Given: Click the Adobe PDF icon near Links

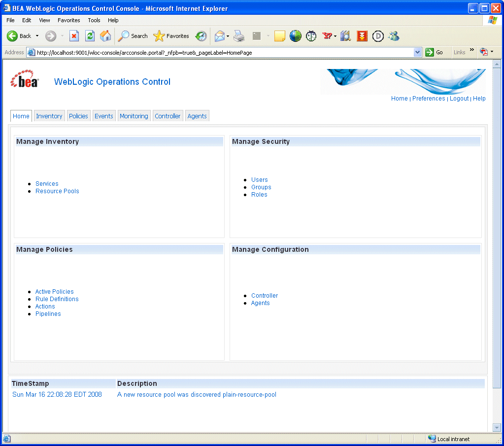Looking at the screenshot, I should 484,52.
